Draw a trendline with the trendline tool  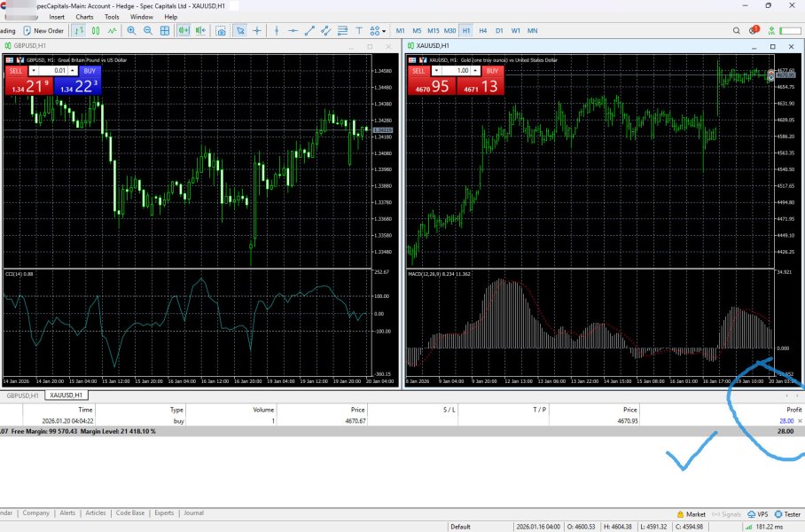pyautogui.click(x=309, y=30)
